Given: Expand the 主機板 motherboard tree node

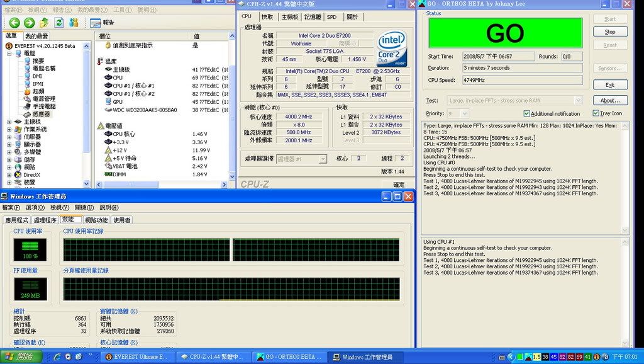Looking at the screenshot, I should [x=9, y=122].
